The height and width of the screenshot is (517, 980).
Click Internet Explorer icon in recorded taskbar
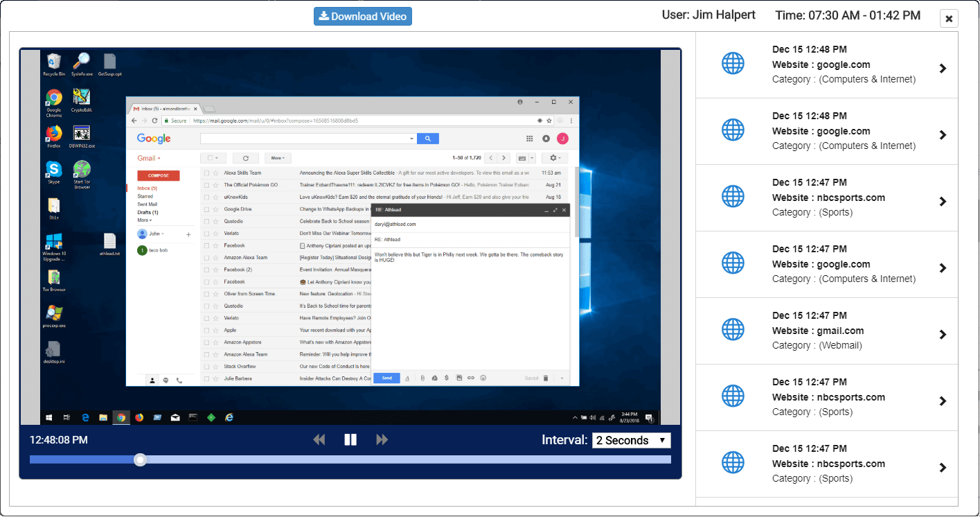pyautogui.click(x=229, y=417)
